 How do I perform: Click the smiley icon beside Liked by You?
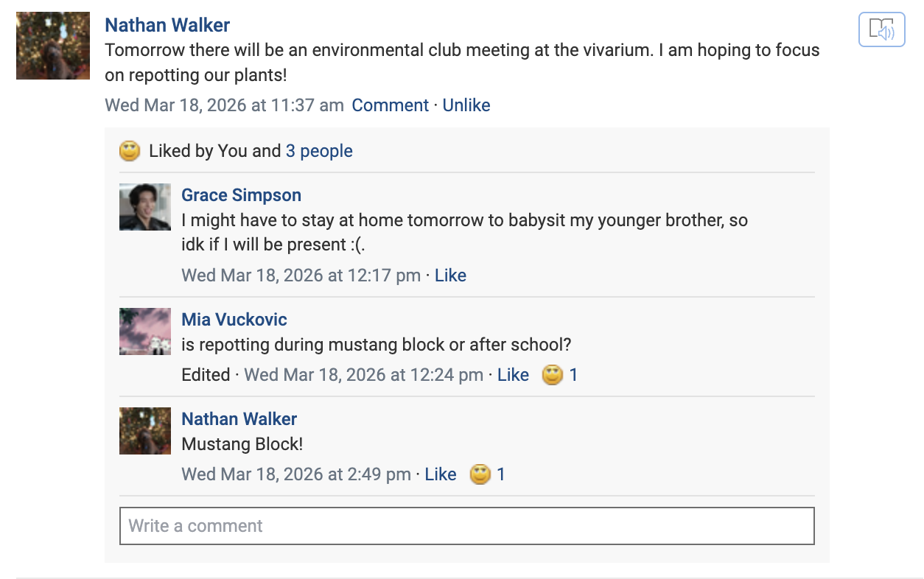130,151
